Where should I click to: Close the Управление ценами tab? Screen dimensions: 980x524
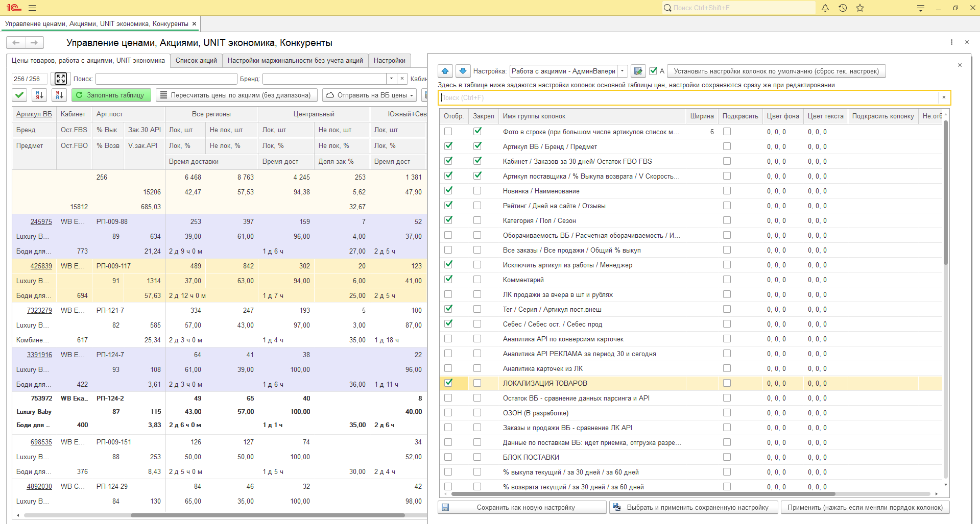point(194,24)
